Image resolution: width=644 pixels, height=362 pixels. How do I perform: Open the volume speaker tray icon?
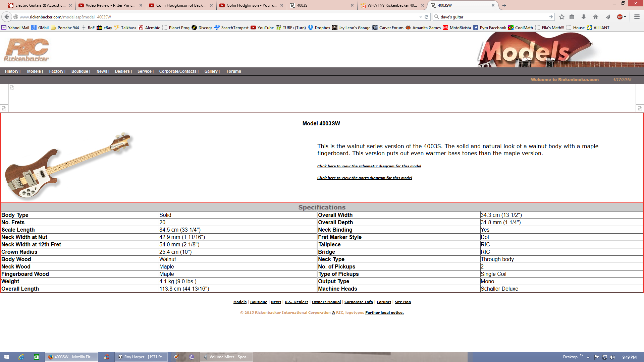(612, 357)
